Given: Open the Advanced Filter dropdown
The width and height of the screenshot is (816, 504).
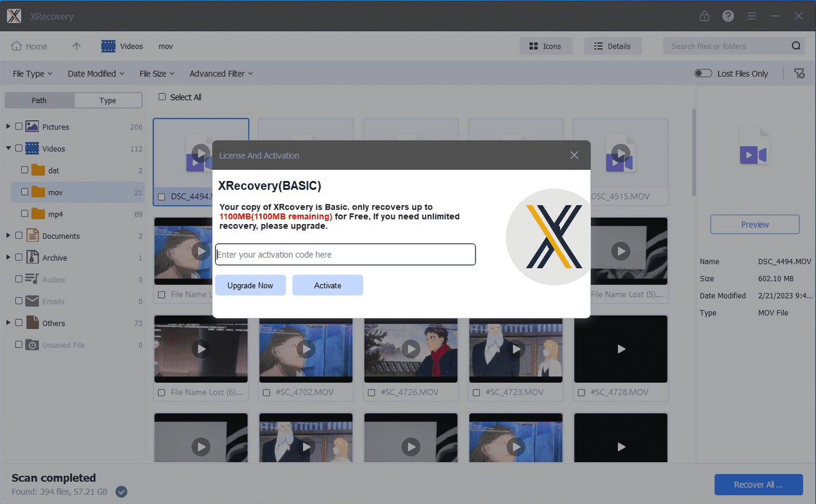Looking at the screenshot, I should pos(221,73).
